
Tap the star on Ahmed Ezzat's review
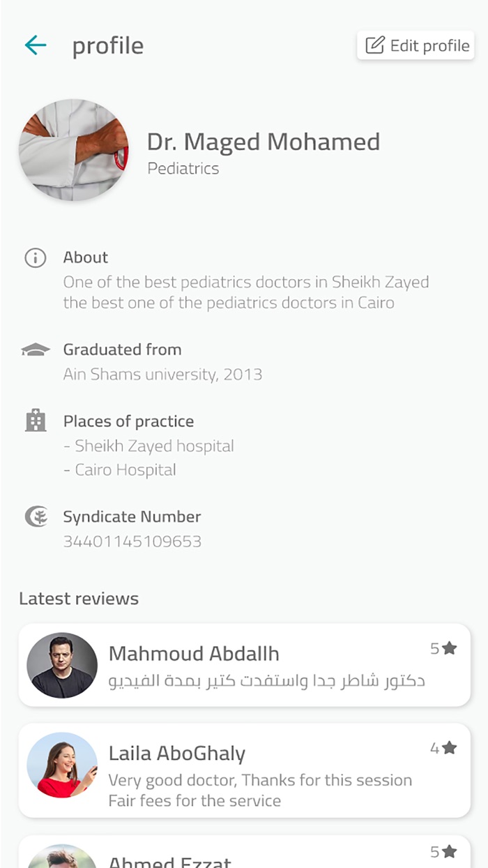(x=450, y=852)
